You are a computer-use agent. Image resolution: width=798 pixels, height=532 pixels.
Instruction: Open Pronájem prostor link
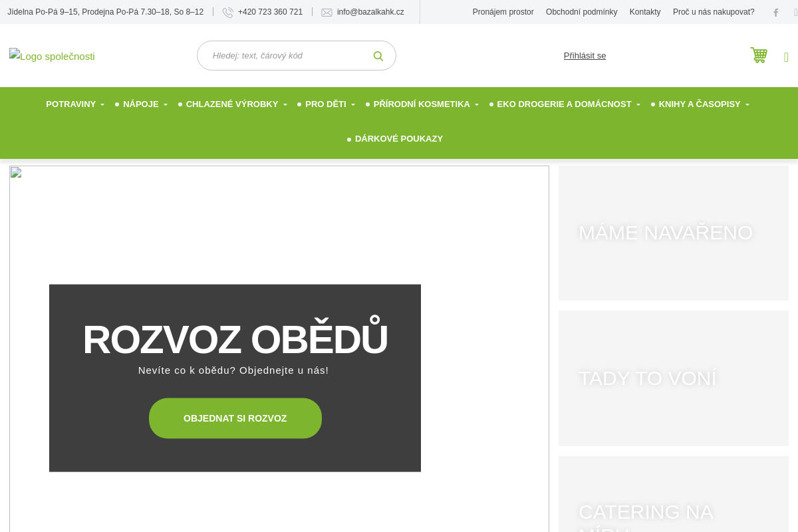tap(503, 12)
